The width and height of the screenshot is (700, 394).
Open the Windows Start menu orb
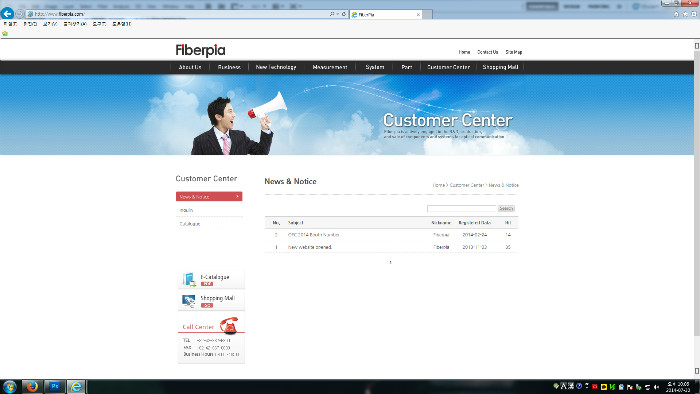(9, 386)
